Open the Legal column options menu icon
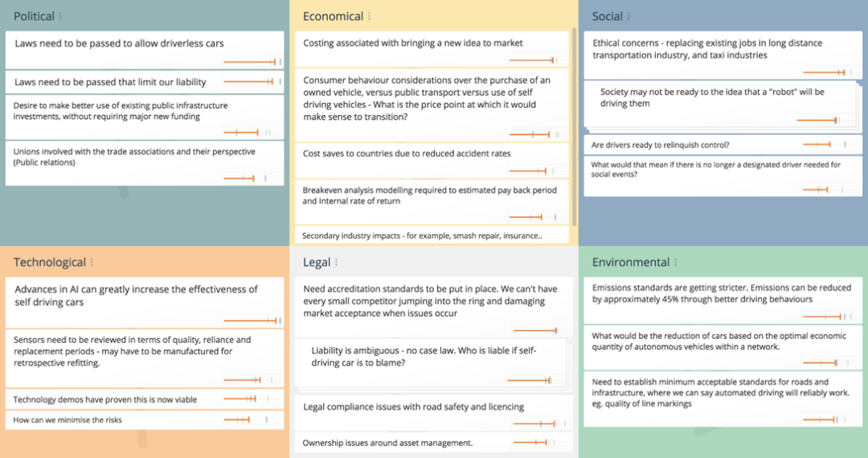This screenshot has width=868, height=458. point(337,262)
